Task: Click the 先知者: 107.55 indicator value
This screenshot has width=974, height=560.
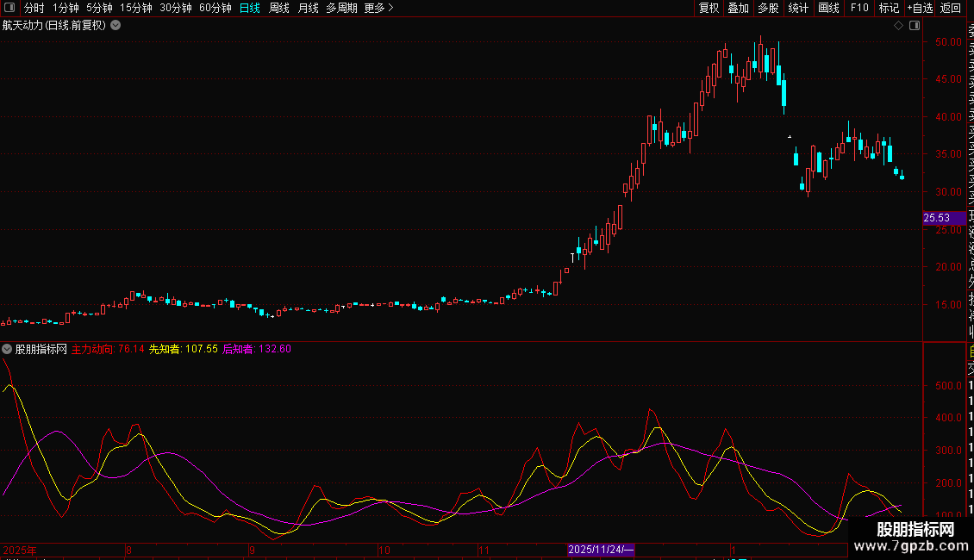Action: pyautogui.click(x=184, y=349)
